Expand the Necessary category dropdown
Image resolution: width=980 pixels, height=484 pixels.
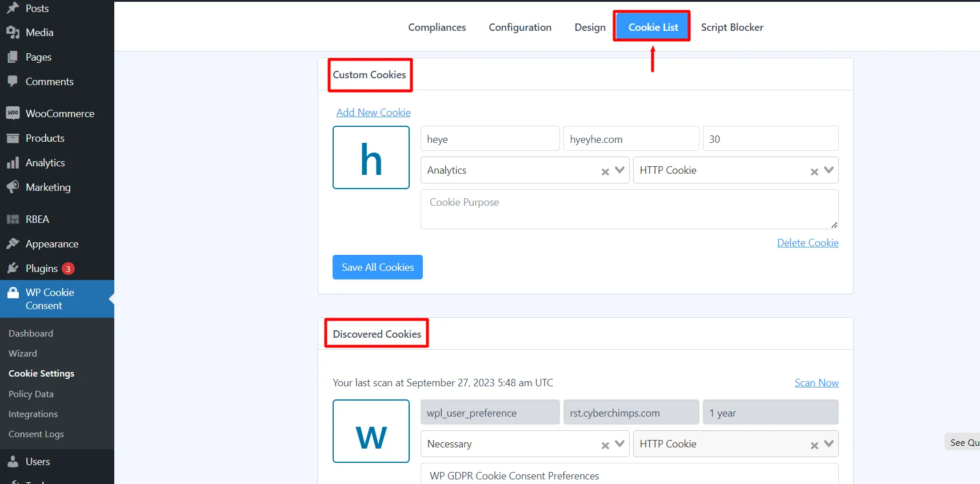tap(619, 444)
